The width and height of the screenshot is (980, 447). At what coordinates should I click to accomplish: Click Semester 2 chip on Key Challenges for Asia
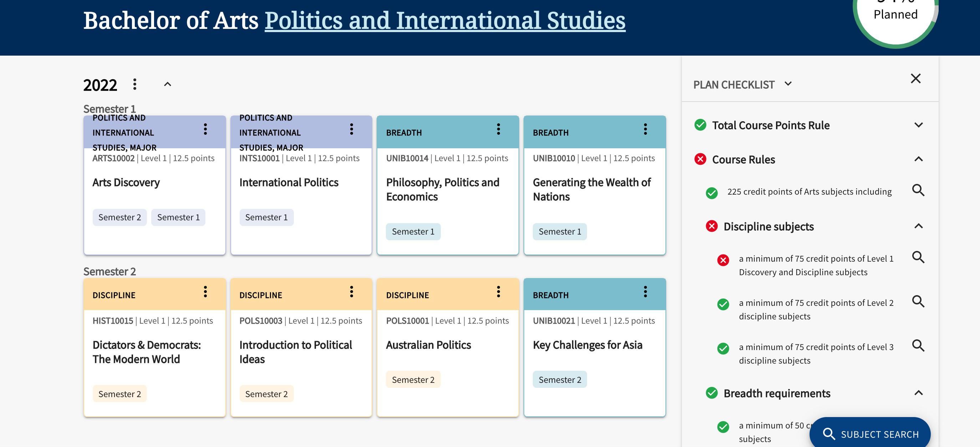tap(560, 380)
